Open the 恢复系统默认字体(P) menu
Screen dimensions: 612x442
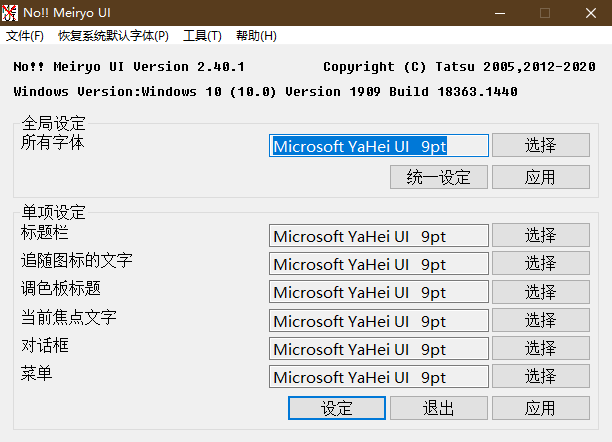pyautogui.click(x=113, y=36)
